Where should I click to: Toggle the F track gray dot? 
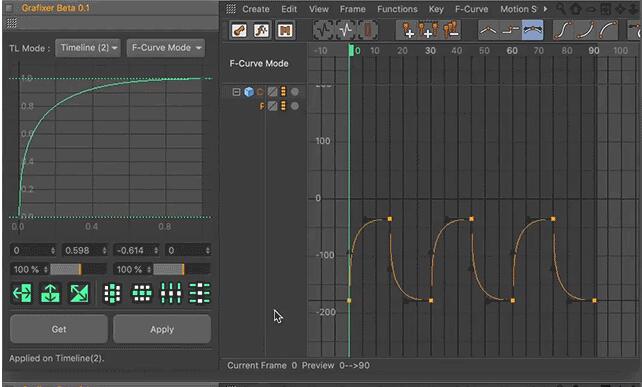tap(294, 106)
